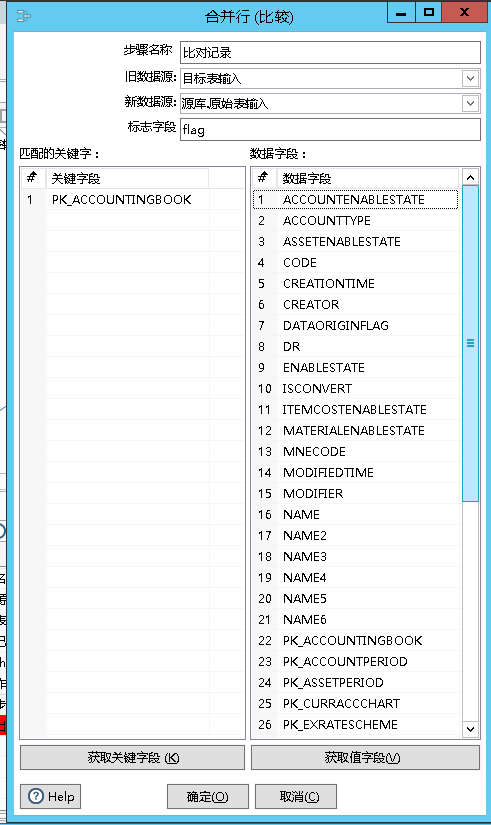Image resolution: width=491 pixels, height=825 pixels.
Task: Click the data fields scroll up arrow
Action: point(470,177)
